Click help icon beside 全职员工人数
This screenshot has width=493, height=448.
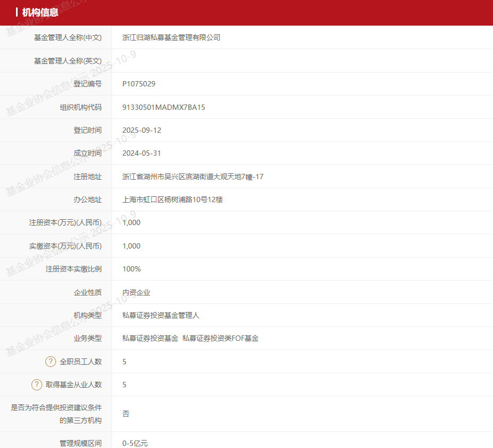point(51,362)
